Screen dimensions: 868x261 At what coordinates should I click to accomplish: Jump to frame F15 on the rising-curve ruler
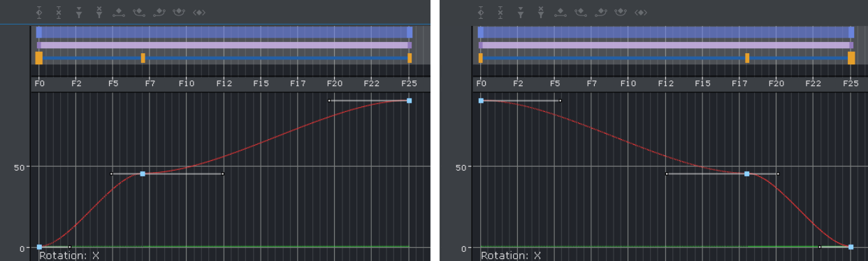261,83
